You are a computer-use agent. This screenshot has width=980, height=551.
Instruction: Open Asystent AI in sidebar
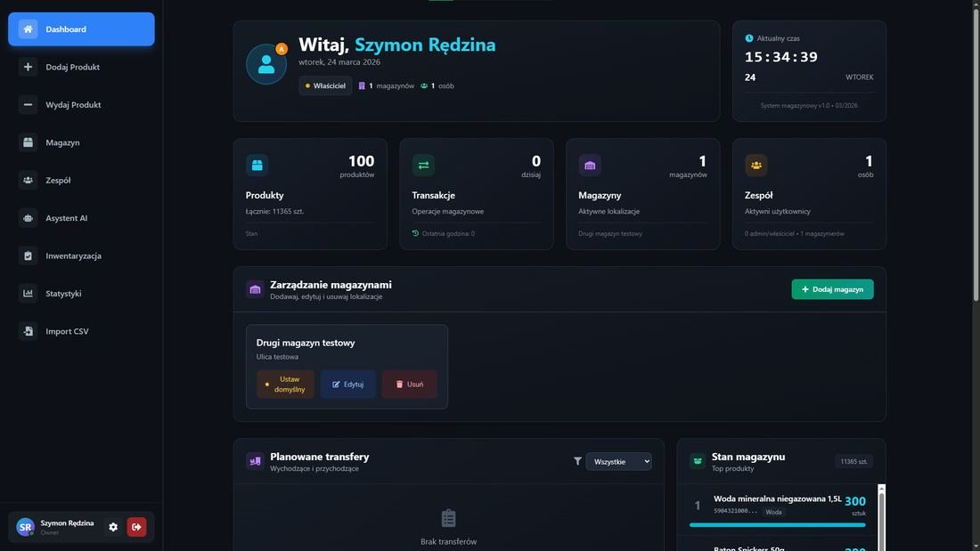(81, 218)
